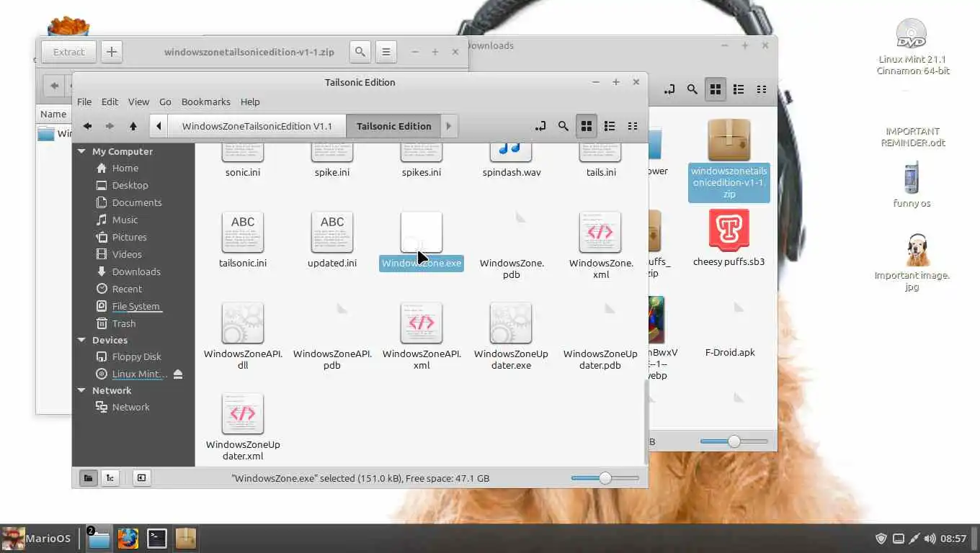Open the Edit menu
Image resolution: width=980 pixels, height=553 pixels.
[110, 102]
